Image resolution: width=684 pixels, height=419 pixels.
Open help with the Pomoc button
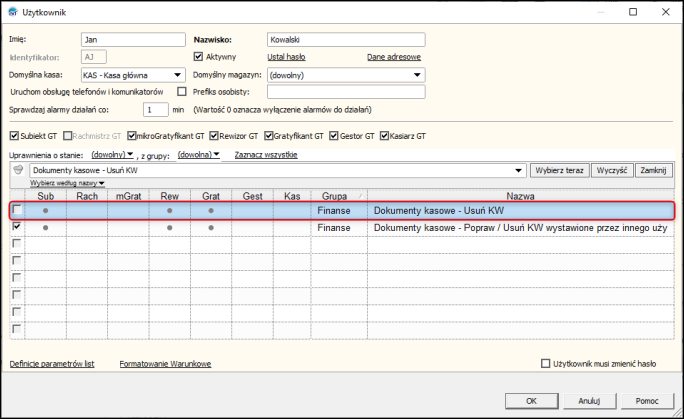647,401
